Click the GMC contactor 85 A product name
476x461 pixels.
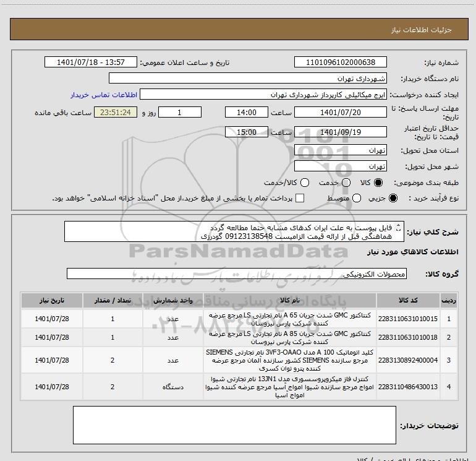coord(289,338)
